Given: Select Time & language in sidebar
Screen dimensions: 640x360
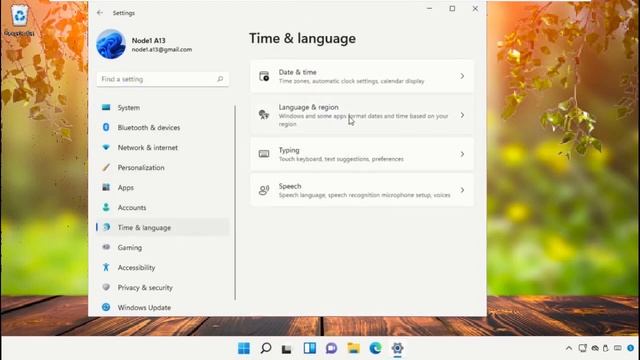Looking at the screenshot, I should [163, 227].
